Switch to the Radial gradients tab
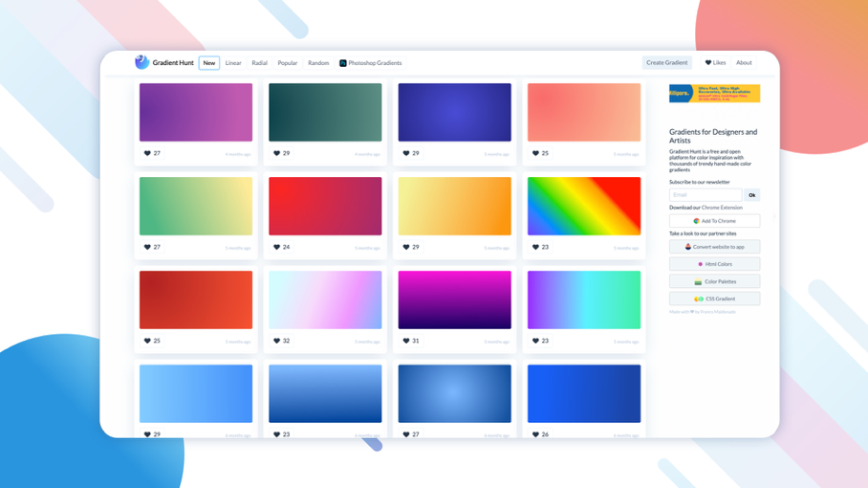This screenshot has width=868, height=488. point(259,63)
